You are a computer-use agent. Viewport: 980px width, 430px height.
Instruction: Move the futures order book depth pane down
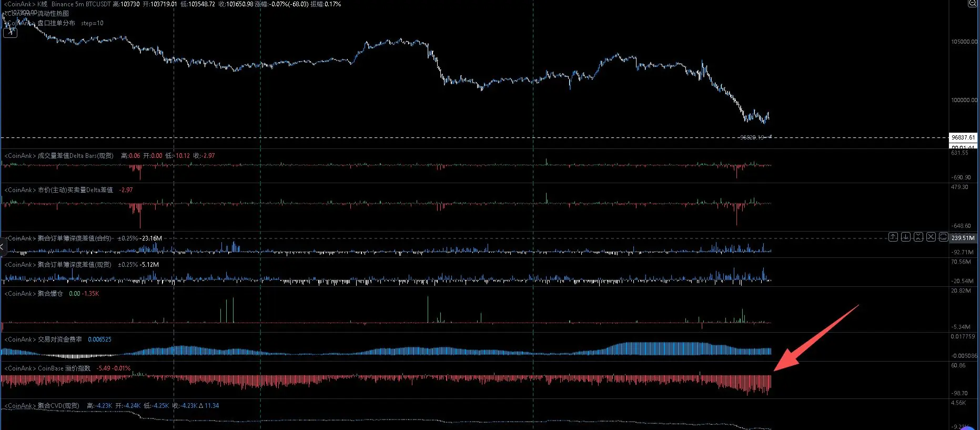point(906,237)
